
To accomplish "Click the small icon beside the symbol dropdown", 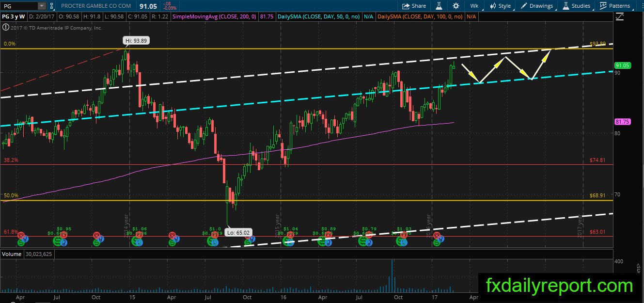I will point(51,6).
